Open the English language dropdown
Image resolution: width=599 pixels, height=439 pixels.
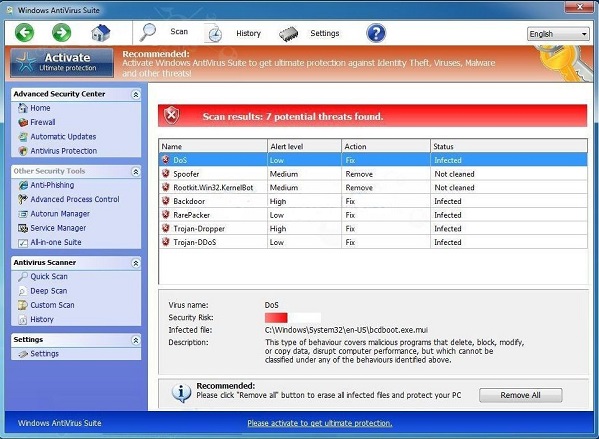pos(558,34)
